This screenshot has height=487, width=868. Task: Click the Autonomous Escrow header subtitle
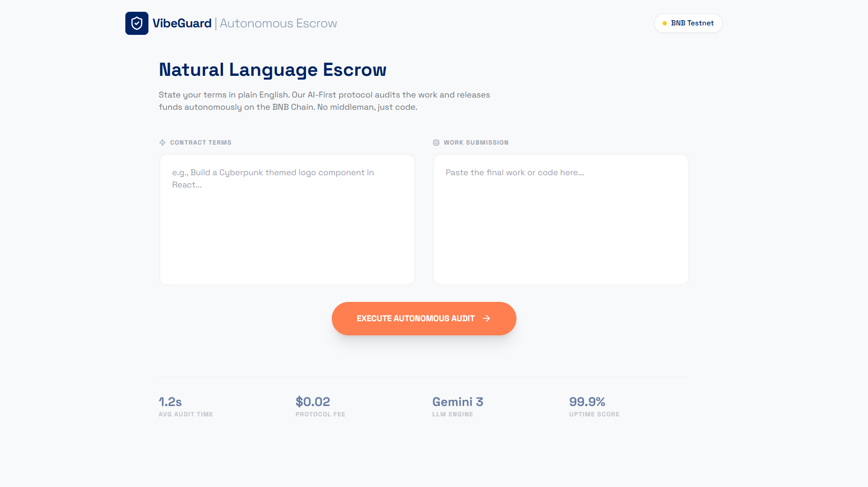(278, 24)
